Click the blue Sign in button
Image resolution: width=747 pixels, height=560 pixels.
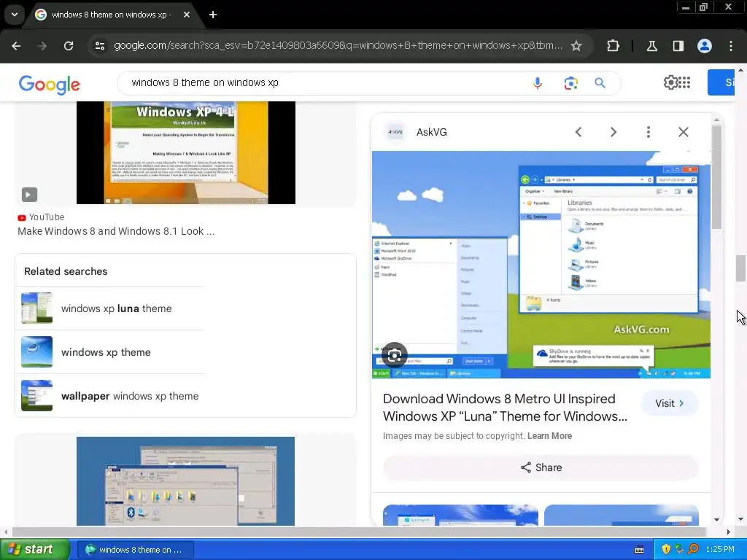(x=721, y=82)
